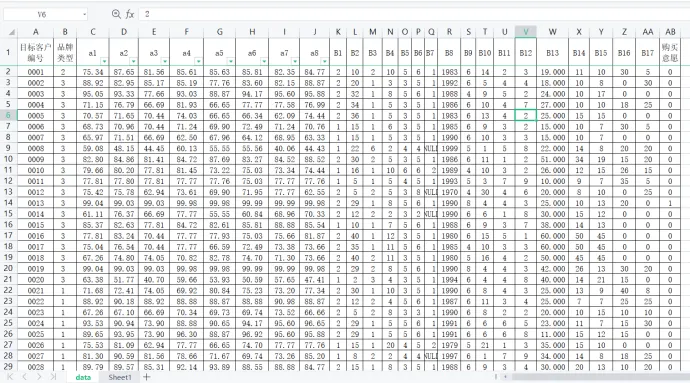Add a new sheet with plus button
Screen dimensions: 690x383
click(x=147, y=377)
